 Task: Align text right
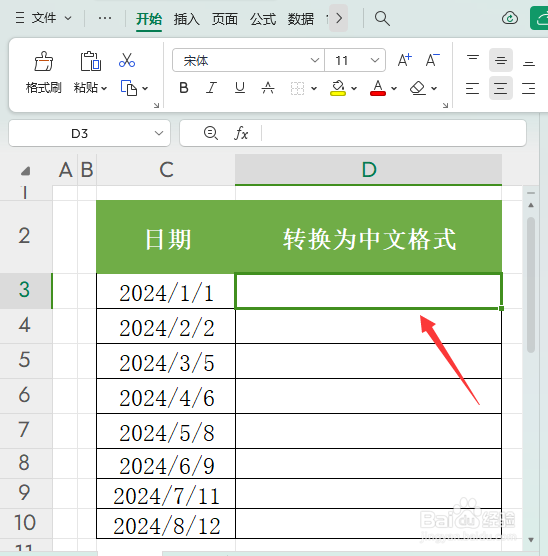coord(528,88)
